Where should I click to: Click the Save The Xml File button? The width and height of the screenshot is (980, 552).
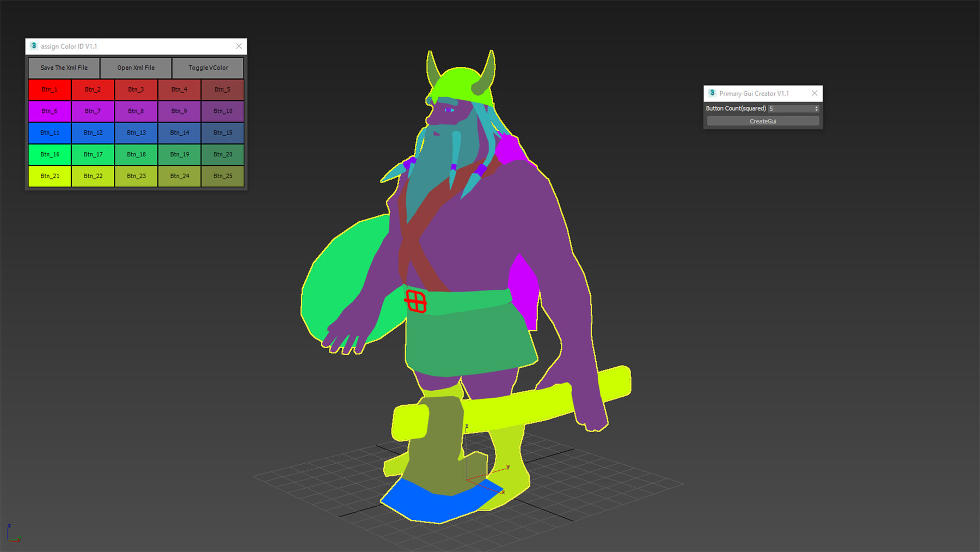click(x=63, y=68)
